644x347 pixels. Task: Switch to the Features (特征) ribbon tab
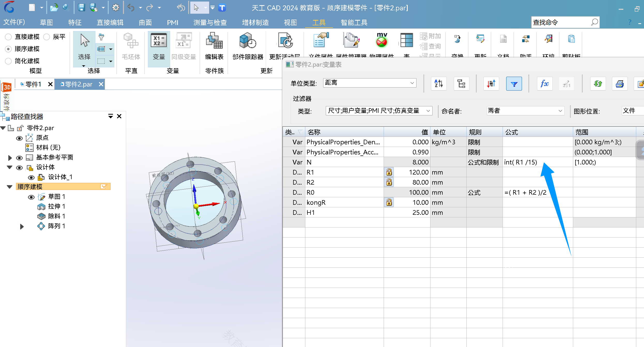(75, 22)
